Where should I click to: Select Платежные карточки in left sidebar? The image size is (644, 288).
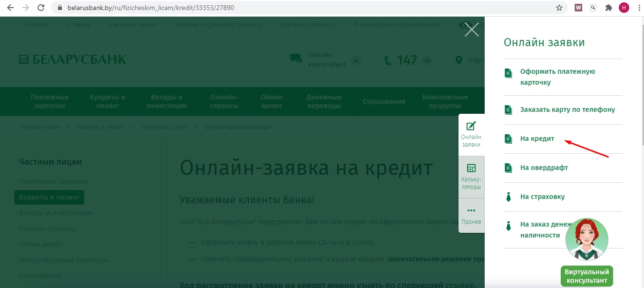(53, 181)
